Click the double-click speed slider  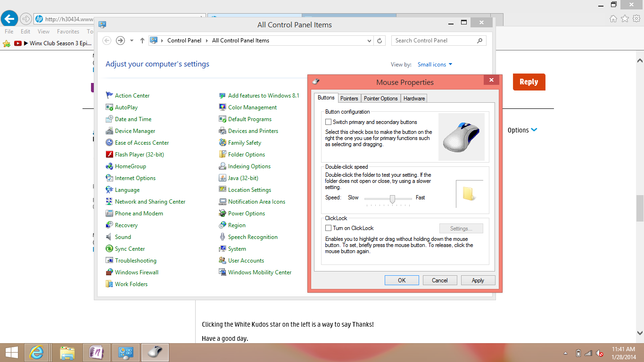(392, 199)
